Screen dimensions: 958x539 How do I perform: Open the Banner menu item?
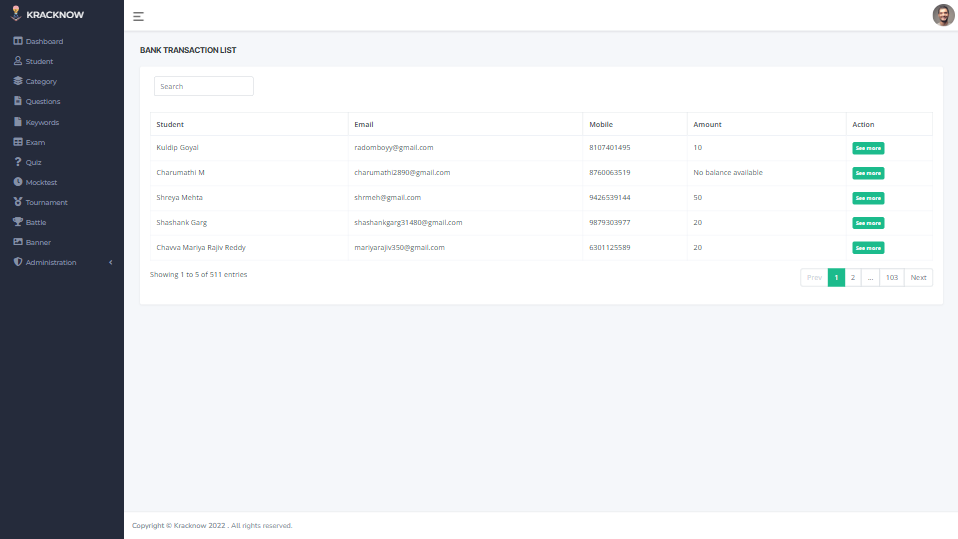(x=38, y=242)
